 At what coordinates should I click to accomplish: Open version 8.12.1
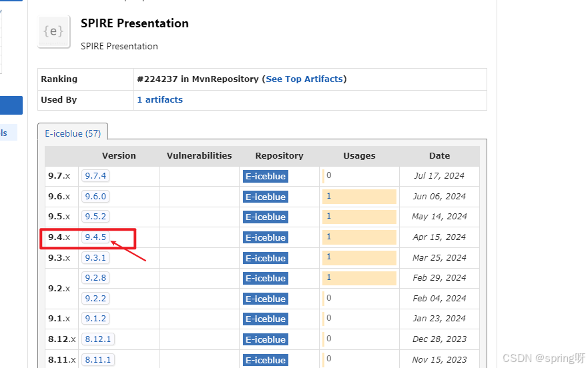[98, 339]
